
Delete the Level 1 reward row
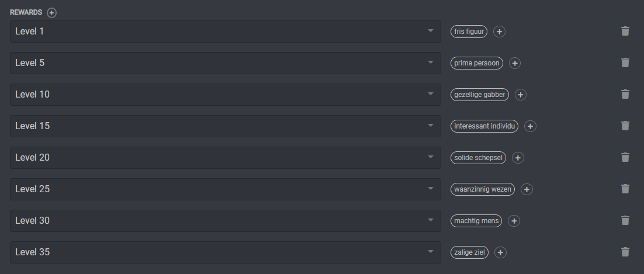(x=625, y=32)
